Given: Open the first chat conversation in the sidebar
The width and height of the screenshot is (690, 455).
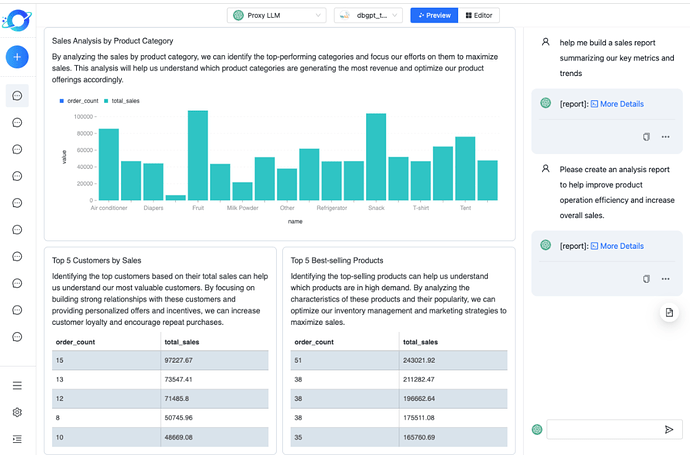Looking at the screenshot, I should tap(17, 96).
